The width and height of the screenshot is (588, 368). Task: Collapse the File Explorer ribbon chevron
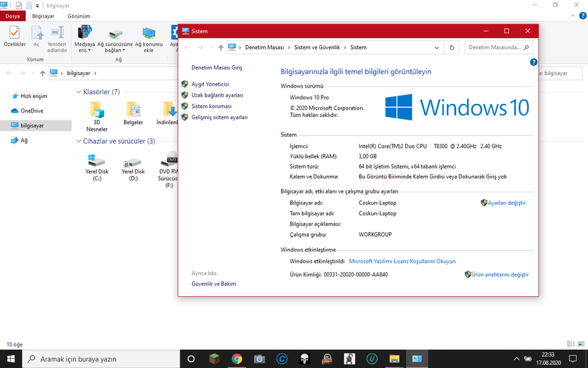point(572,16)
